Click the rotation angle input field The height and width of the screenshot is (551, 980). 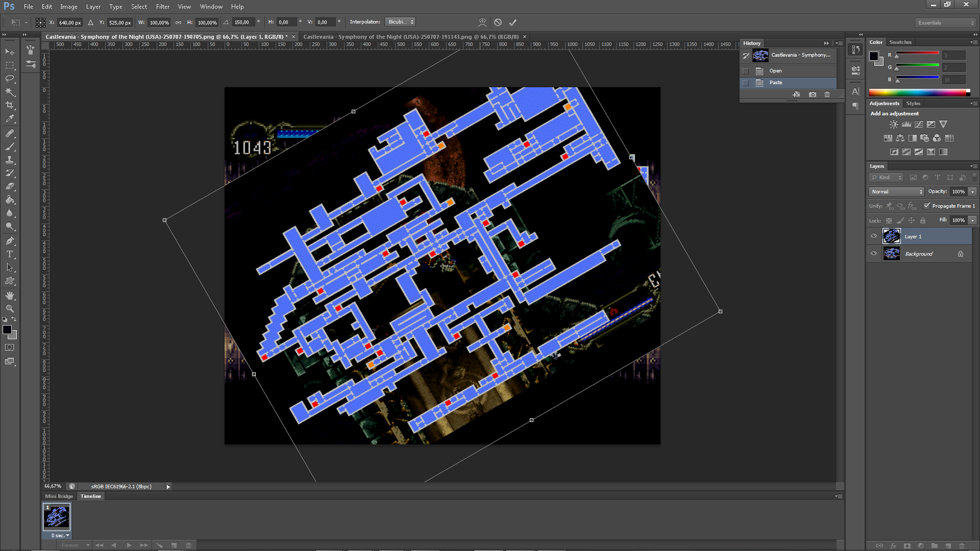tap(243, 22)
